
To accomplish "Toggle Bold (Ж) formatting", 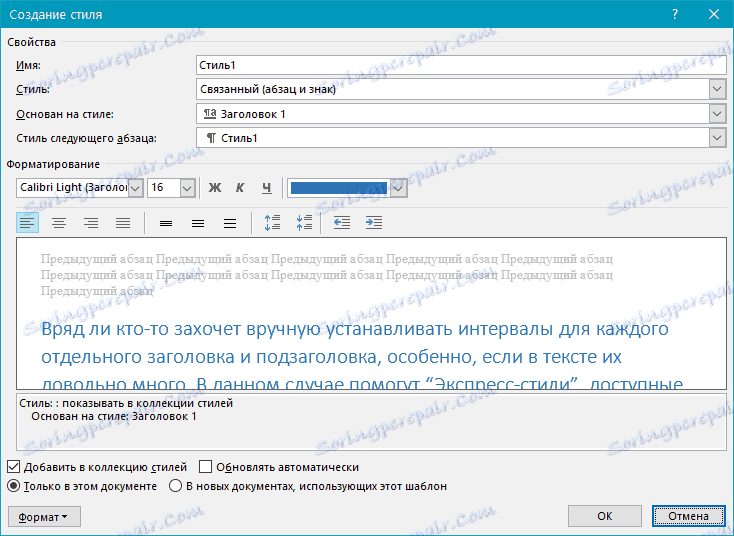I will click(x=214, y=188).
